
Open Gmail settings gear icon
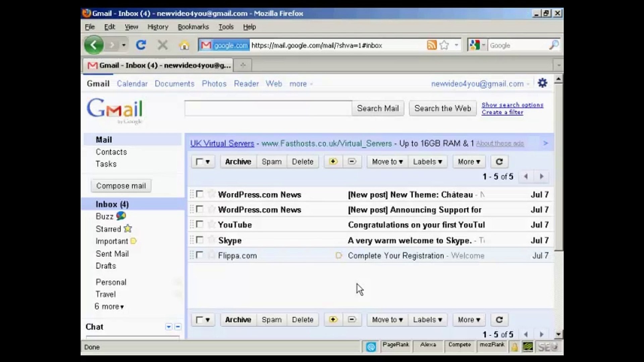(x=542, y=83)
